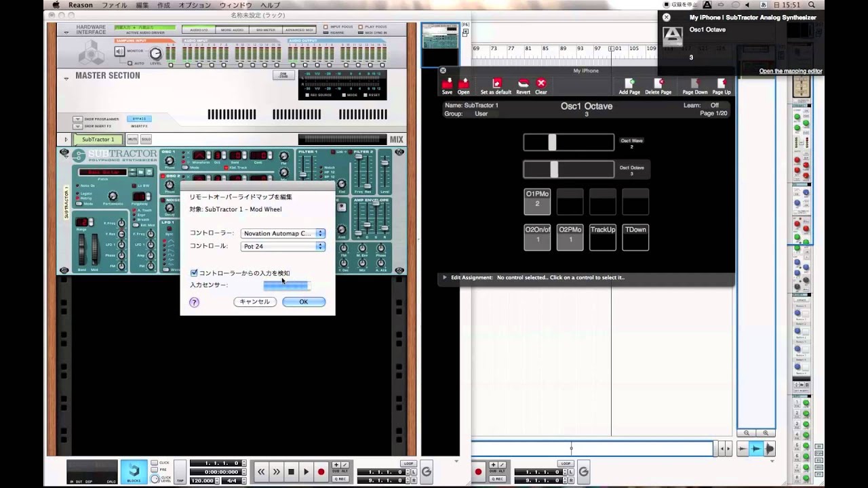
Task: Click the Save icon in My iPhone window
Action: pyautogui.click(x=447, y=83)
